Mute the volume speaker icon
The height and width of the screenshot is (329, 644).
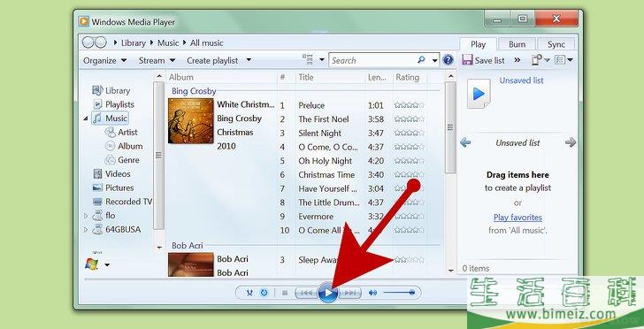pyautogui.click(x=372, y=293)
